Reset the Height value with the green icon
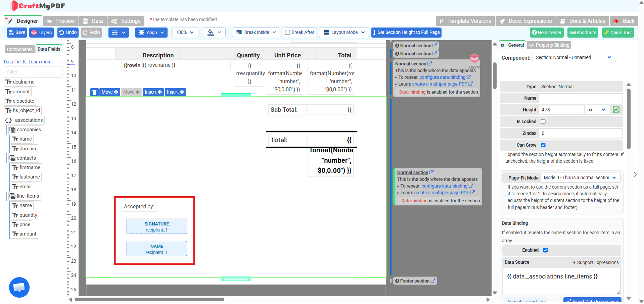The image size is (644, 304). point(616,110)
